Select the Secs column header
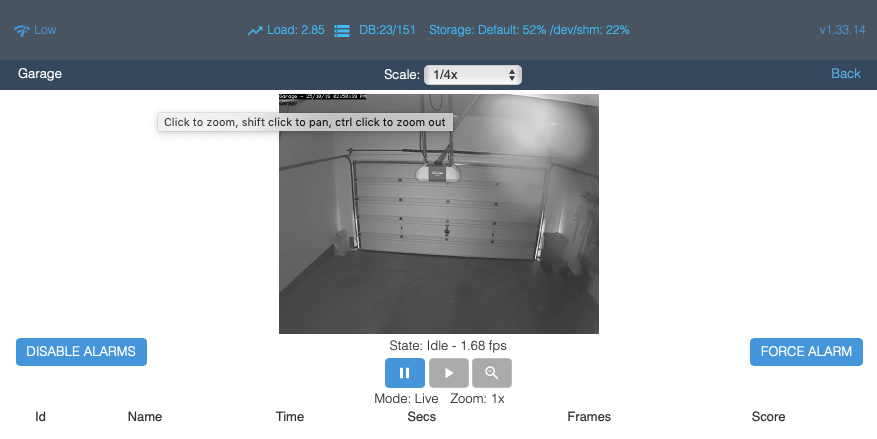877x439 pixels. [421, 417]
